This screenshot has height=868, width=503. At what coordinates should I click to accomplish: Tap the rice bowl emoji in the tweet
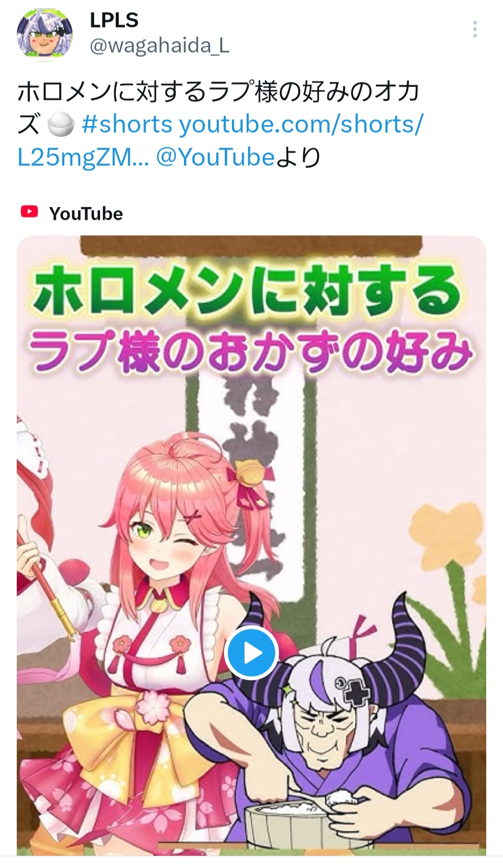point(61,125)
